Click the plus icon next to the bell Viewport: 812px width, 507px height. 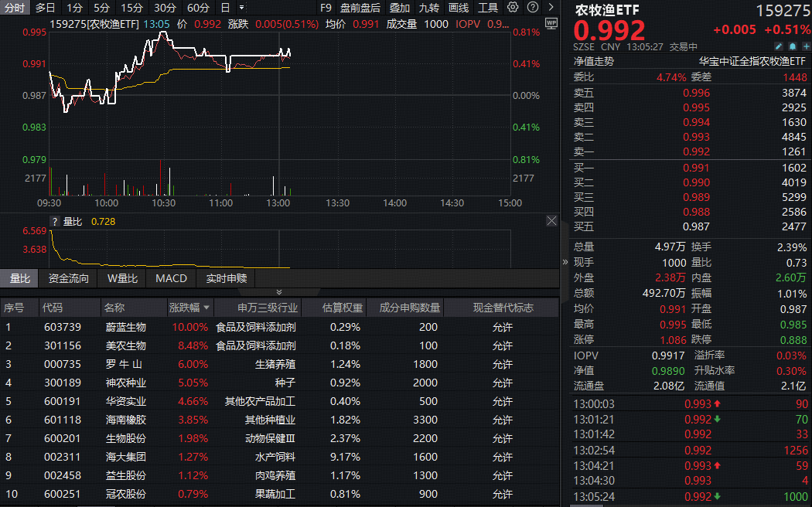click(807, 46)
